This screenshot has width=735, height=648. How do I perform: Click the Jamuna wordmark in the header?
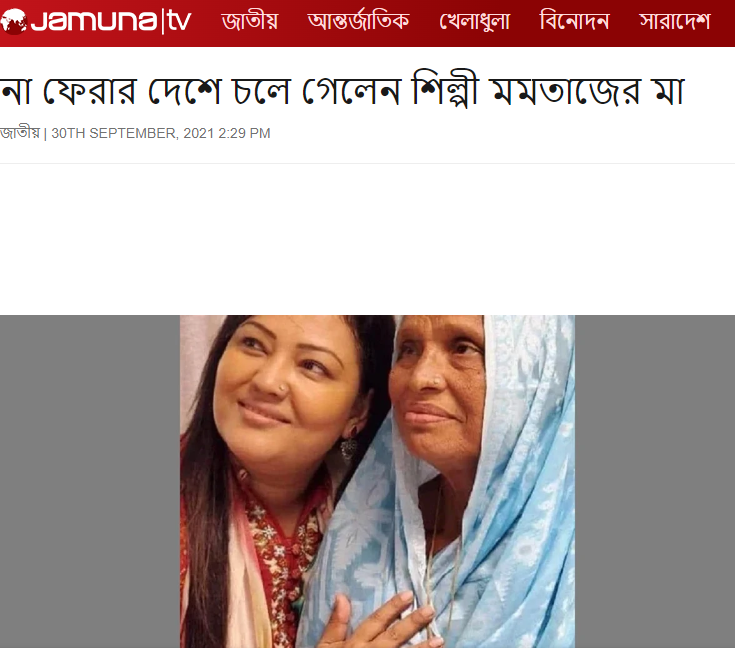(x=94, y=22)
